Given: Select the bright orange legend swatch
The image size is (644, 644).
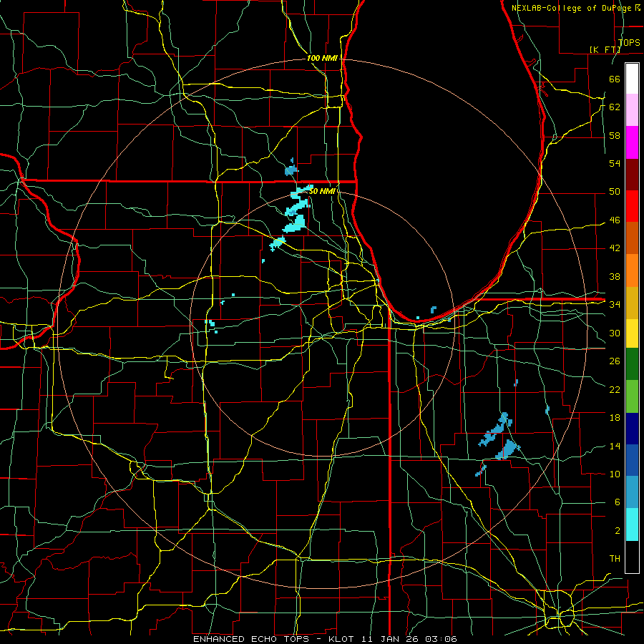Looking at the screenshot, I should point(632,270).
